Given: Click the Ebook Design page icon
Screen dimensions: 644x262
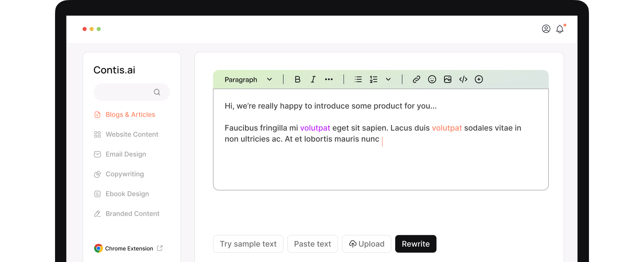Looking at the screenshot, I should pos(97,194).
